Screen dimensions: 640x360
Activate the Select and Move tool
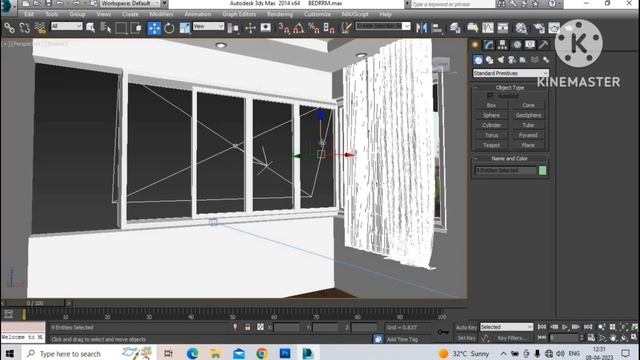point(154,28)
